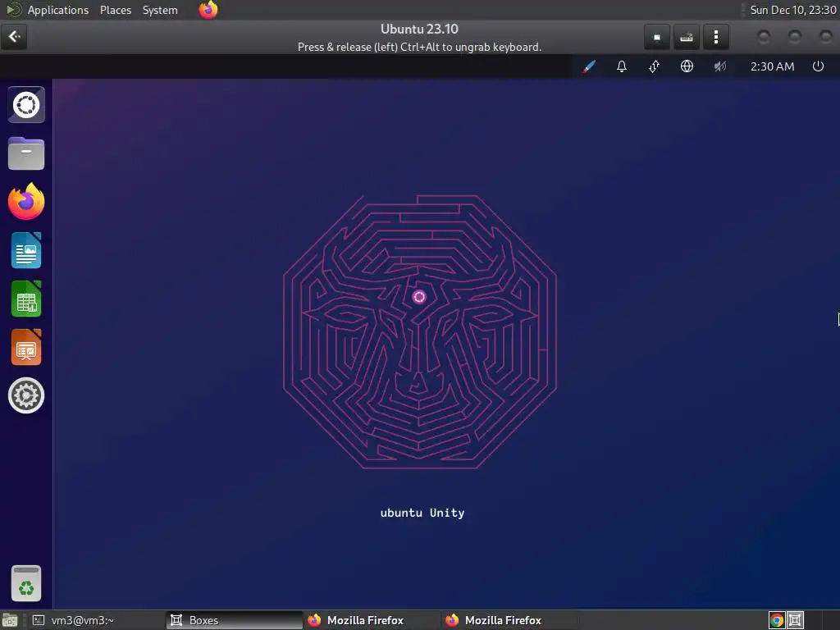Open the Applications menu
Viewport: 840px width, 630px height.
(x=58, y=10)
